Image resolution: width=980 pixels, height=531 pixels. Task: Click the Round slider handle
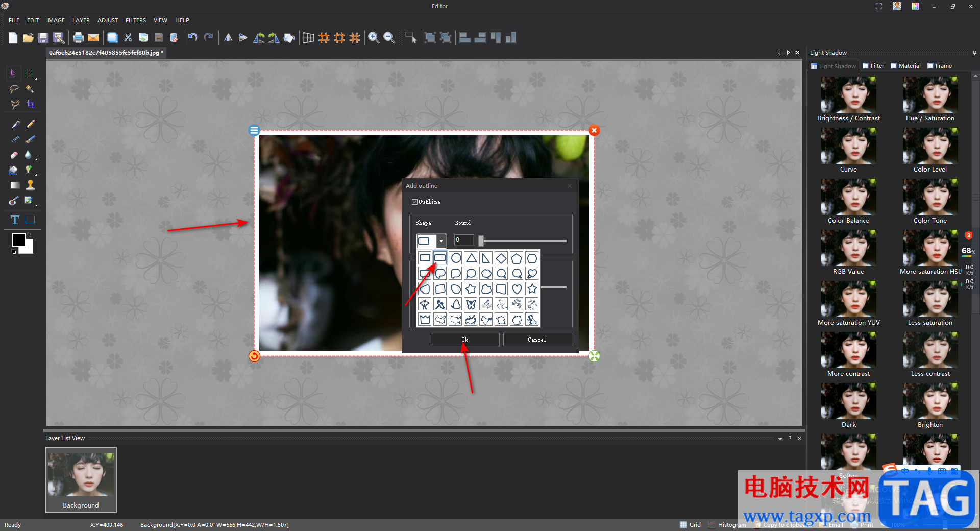click(481, 241)
